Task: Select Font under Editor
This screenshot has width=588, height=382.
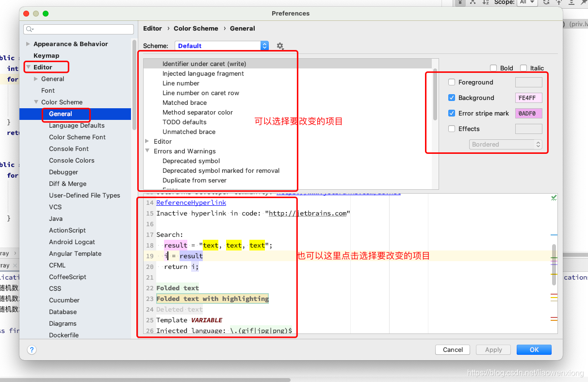Action: click(48, 90)
